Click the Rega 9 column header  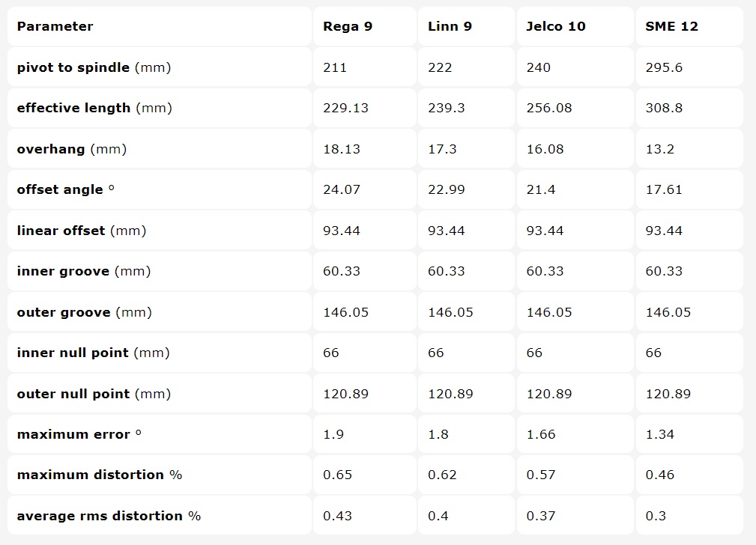348,26
